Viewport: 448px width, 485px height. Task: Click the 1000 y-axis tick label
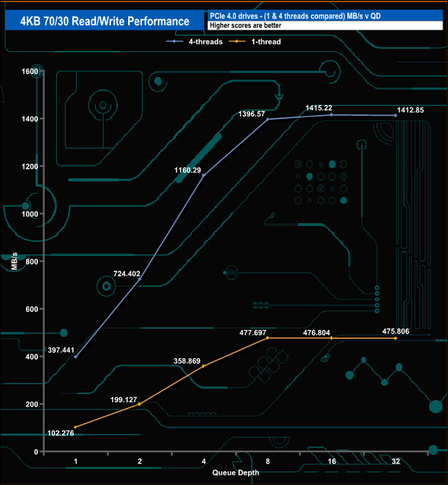(x=30, y=214)
